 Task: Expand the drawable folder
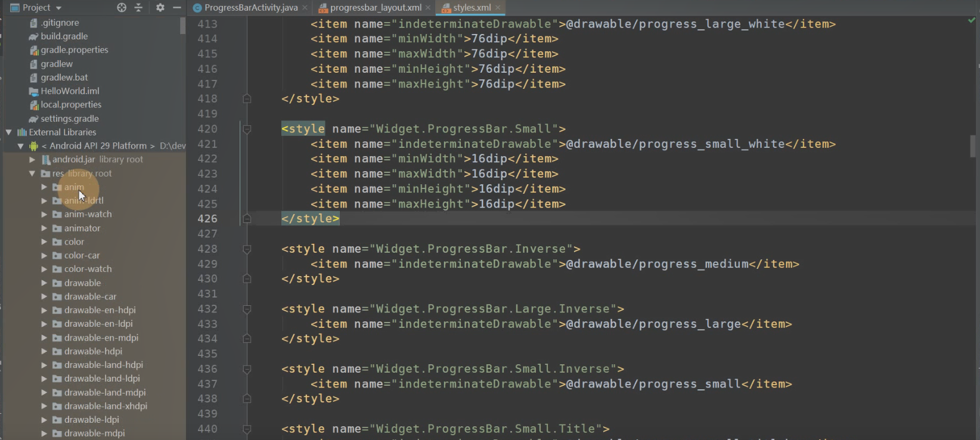44,283
